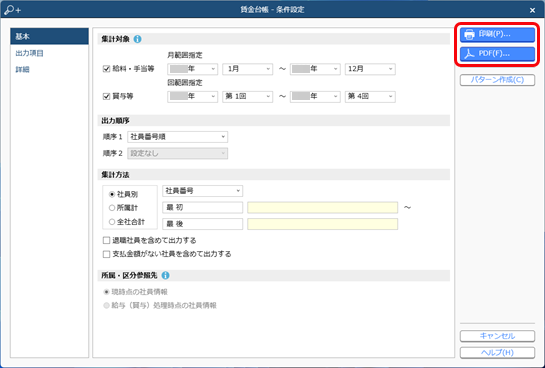Open end year dropdown for 給料・手当等
Viewport: 545px width, 368px height.
tap(315, 69)
